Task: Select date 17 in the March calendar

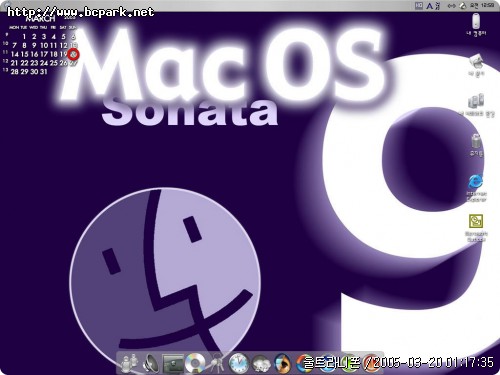Action: click(x=44, y=54)
